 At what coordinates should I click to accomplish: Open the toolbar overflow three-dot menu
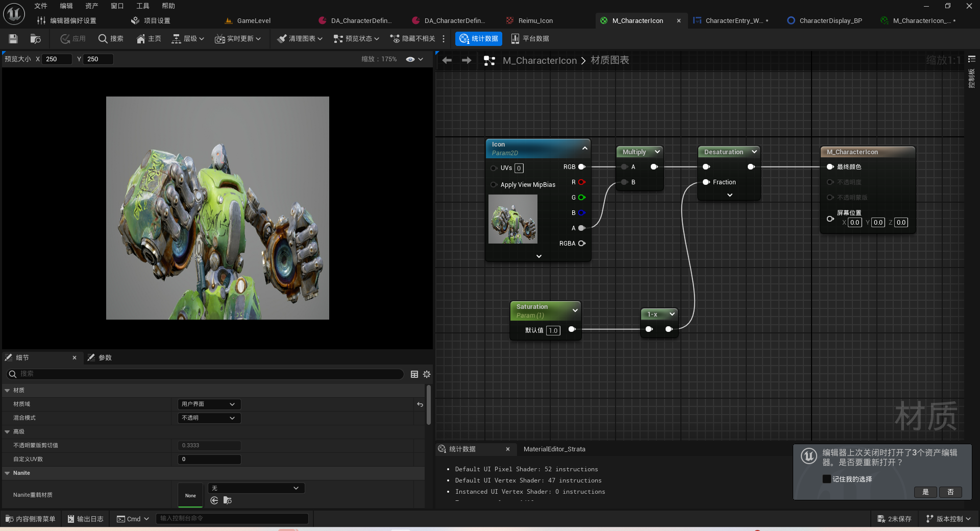(x=444, y=39)
